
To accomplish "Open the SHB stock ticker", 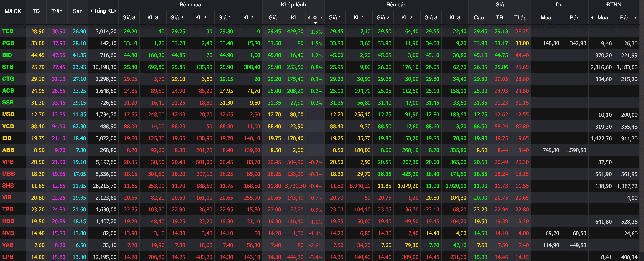I will tap(8, 186).
